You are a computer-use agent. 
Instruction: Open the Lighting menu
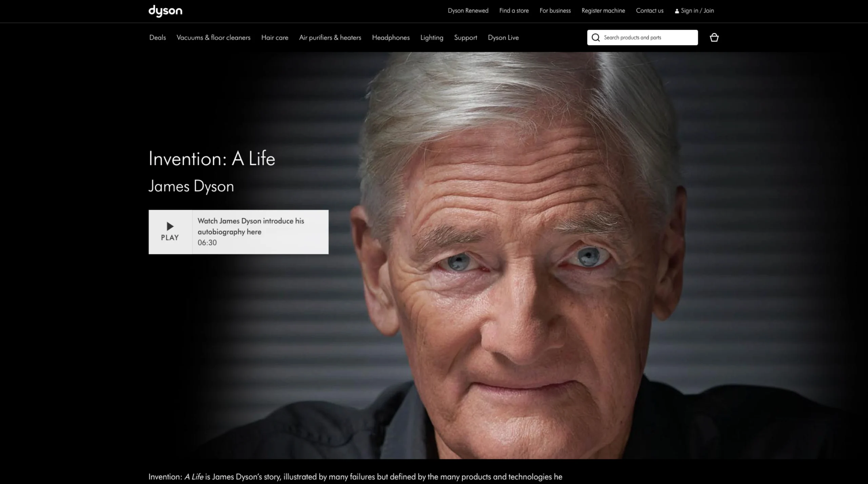click(432, 37)
